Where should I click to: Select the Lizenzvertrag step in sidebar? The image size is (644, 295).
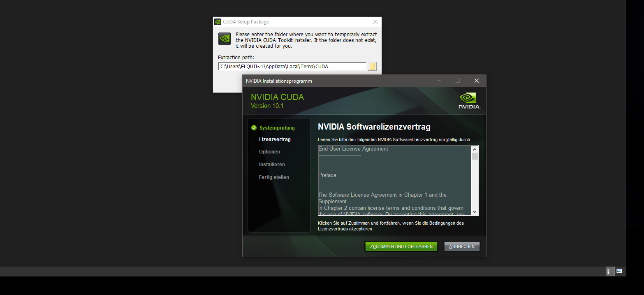(275, 139)
